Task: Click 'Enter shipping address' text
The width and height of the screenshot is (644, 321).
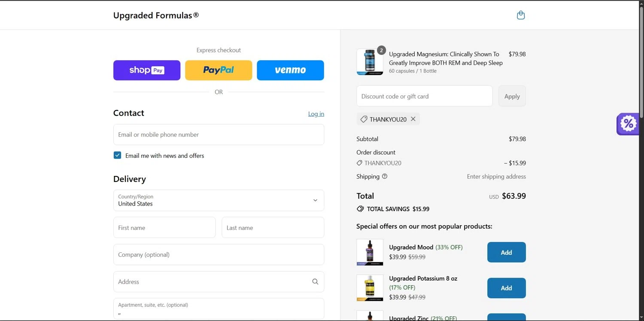Action: (x=496, y=176)
